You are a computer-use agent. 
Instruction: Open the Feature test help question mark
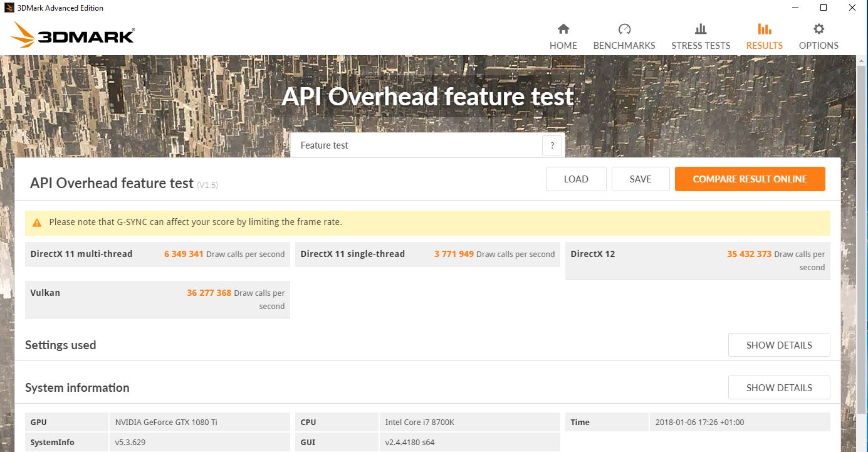pos(552,145)
